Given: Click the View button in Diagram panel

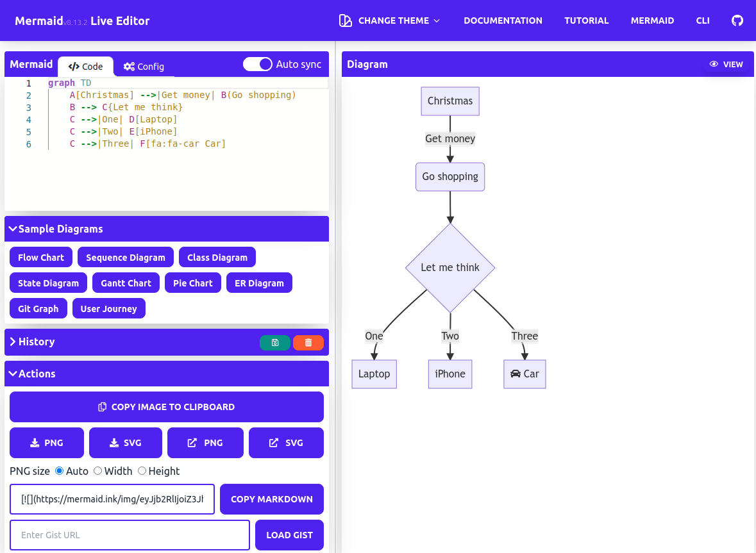Looking at the screenshot, I should point(726,64).
